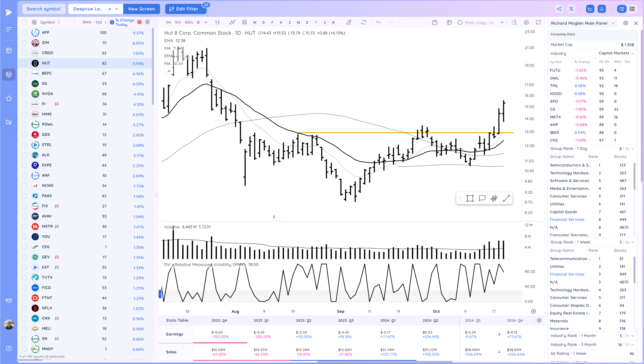The height and width of the screenshot is (364, 644).
Task: Click the fullscreen chart icon
Action: (538, 22)
